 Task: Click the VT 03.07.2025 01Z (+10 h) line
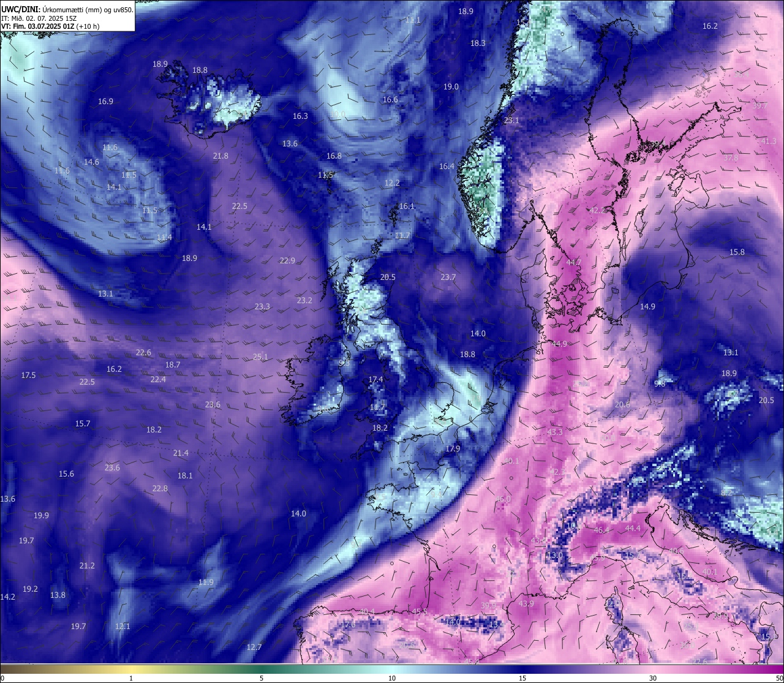[x=50, y=26]
